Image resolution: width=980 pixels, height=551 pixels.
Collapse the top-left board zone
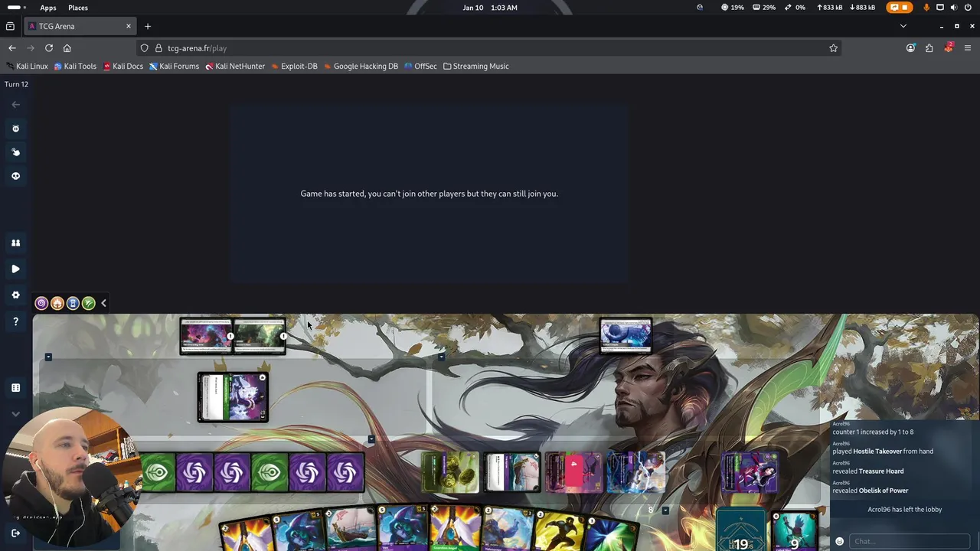tap(48, 357)
